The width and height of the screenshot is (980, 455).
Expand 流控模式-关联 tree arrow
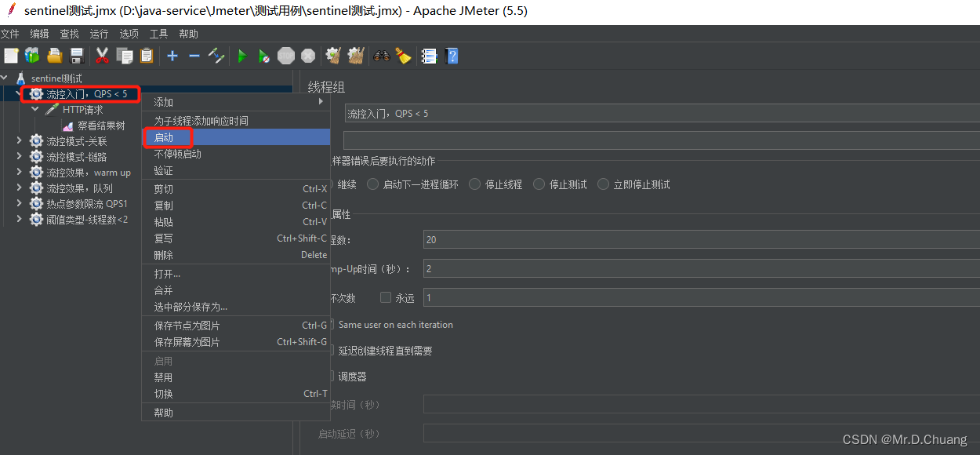pyautogui.click(x=20, y=141)
